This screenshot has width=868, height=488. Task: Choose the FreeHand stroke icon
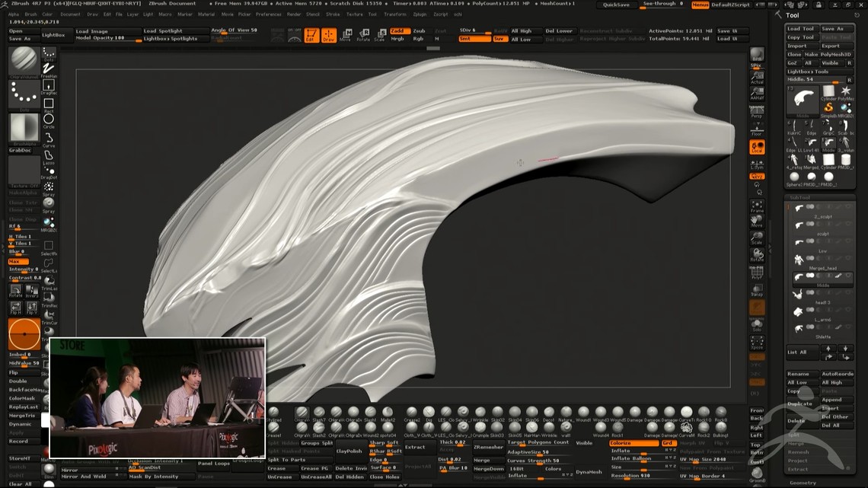point(49,70)
